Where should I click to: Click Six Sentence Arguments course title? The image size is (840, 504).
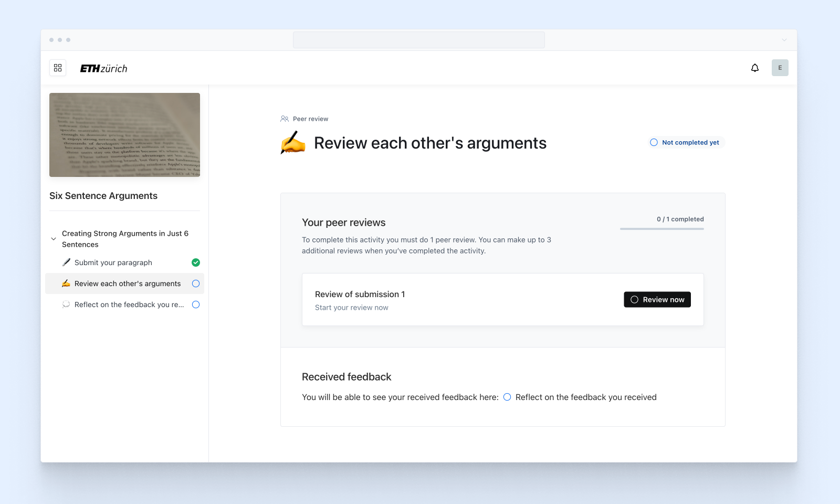coord(103,196)
